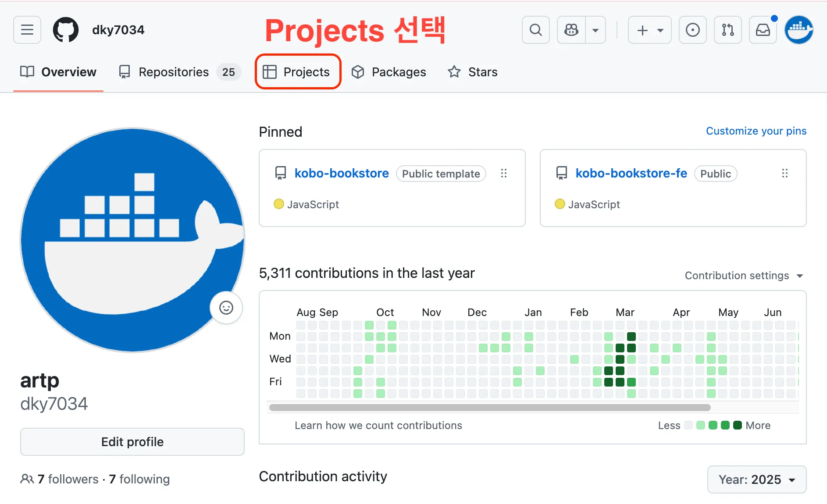
Task: Switch to the Overview tab
Action: tap(58, 72)
